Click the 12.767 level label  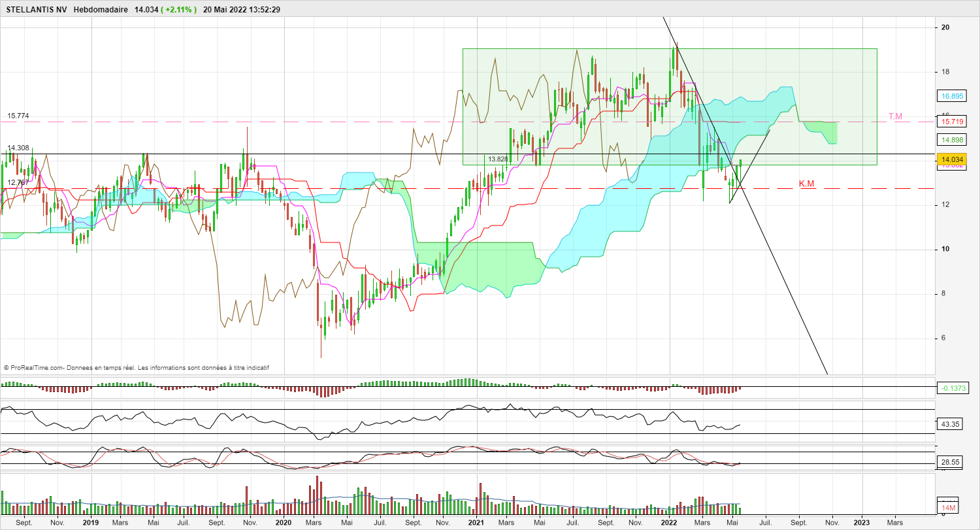pos(18,182)
